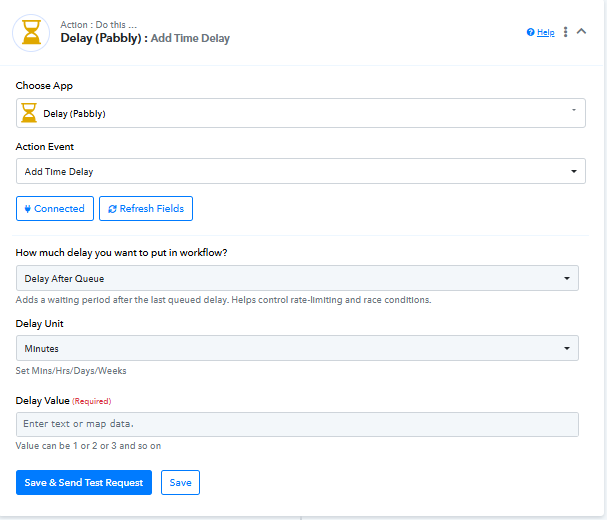The height and width of the screenshot is (520, 607).
Task: Click the Connected button label
Action: tap(59, 209)
